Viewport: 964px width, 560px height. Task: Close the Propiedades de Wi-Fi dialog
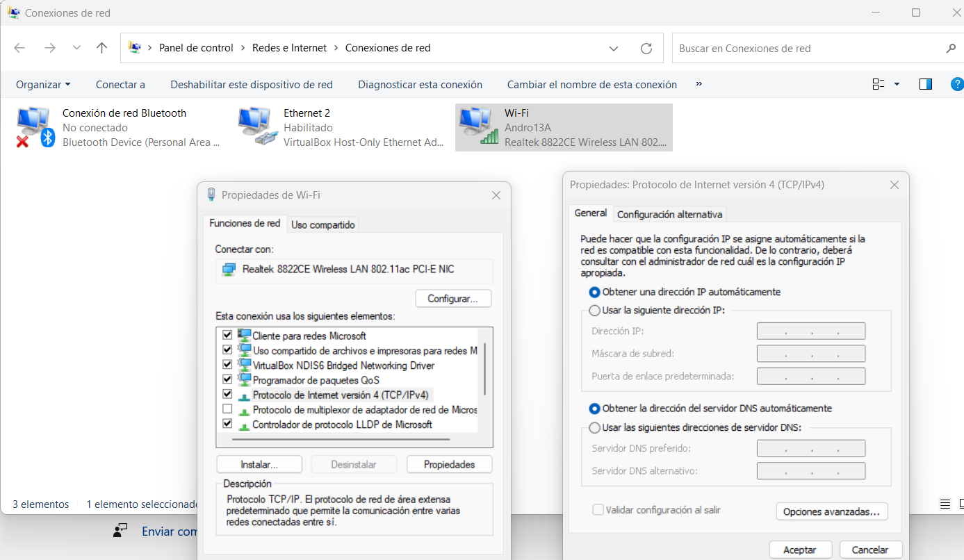pos(496,196)
